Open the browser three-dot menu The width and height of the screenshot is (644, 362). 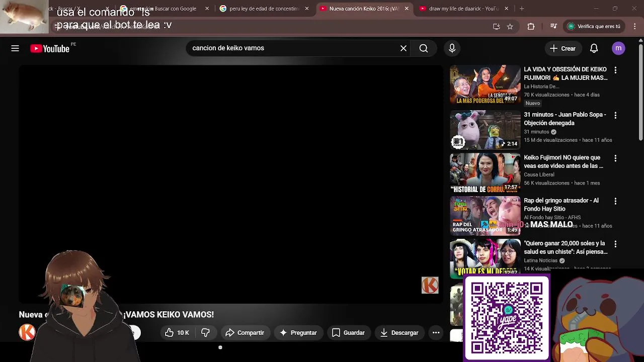[x=635, y=26]
